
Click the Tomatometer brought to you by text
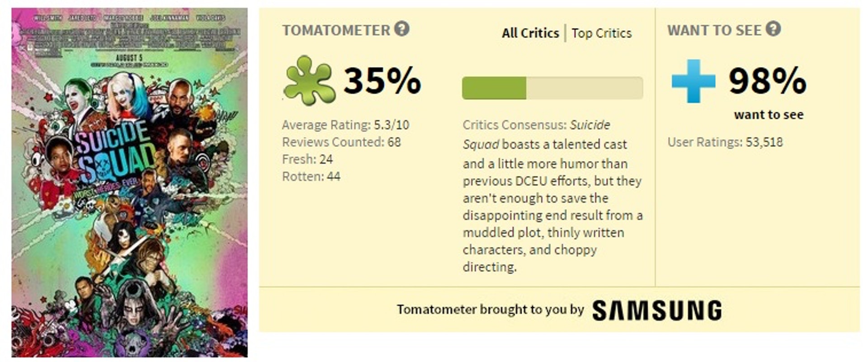(x=491, y=310)
